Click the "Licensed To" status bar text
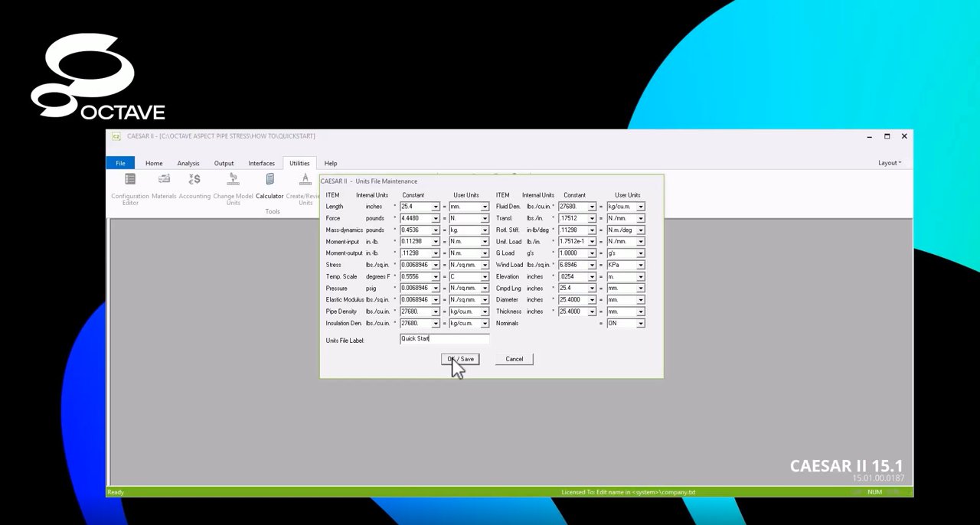 629,492
